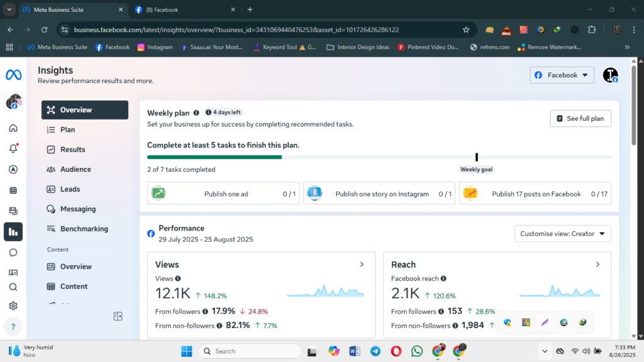Click the Facebook reach info icon

coord(443,278)
